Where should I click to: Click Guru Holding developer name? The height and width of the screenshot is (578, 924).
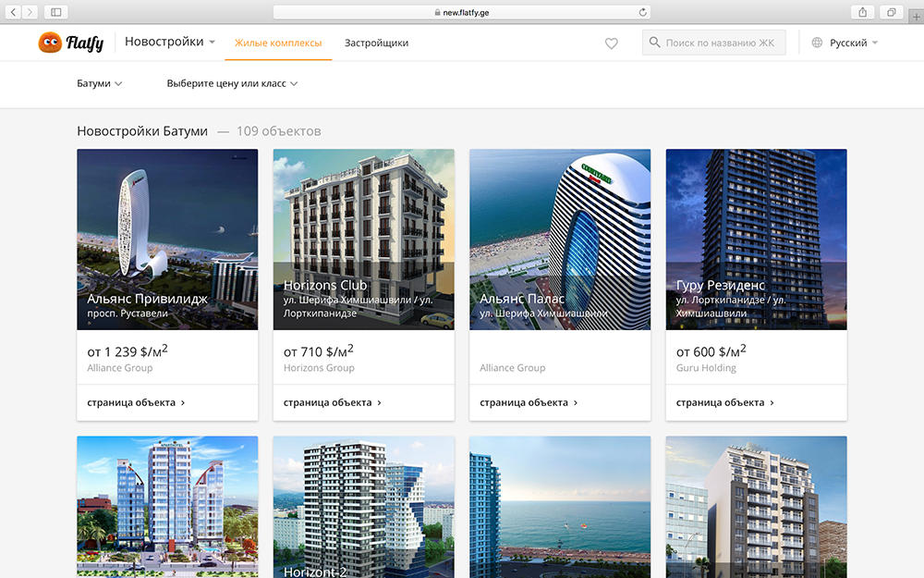point(706,367)
